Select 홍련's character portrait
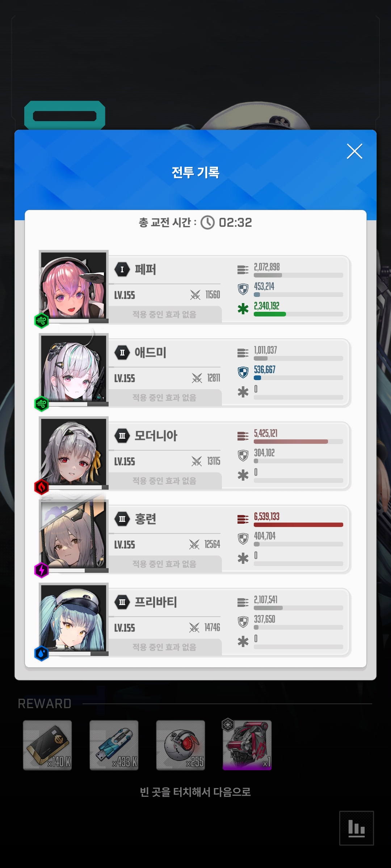 click(x=74, y=535)
